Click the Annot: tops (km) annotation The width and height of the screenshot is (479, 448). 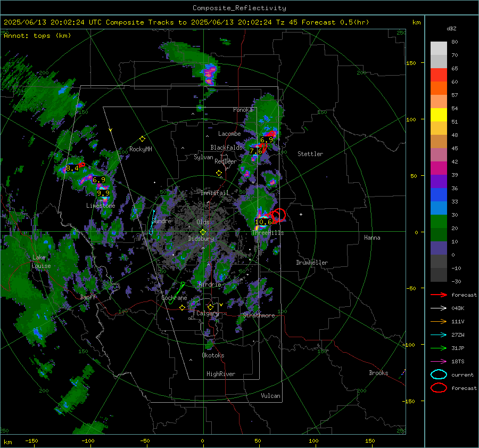[37, 36]
